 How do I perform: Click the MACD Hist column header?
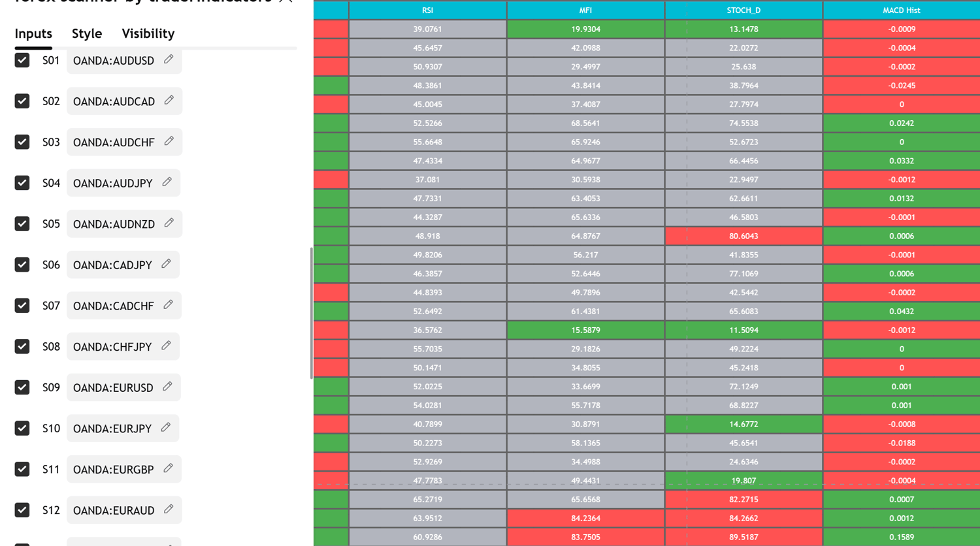pos(901,10)
